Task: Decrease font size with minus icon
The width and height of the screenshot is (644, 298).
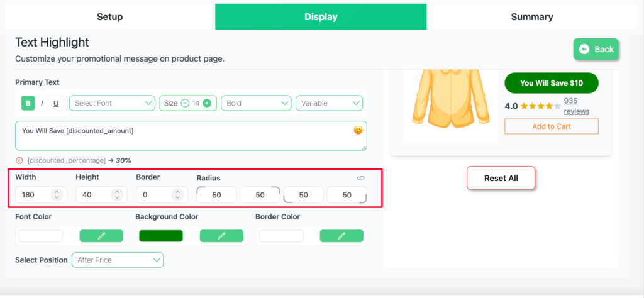Action: [185, 103]
